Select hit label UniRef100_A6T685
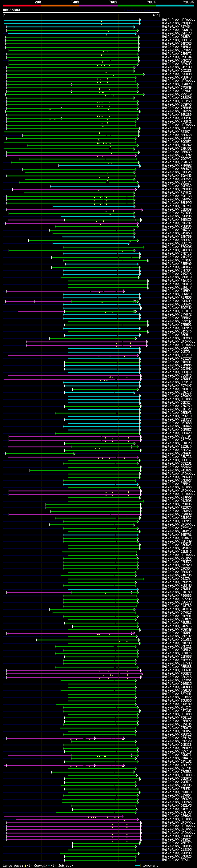The height and width of the screenshot is (868, 197). [177, 423]
